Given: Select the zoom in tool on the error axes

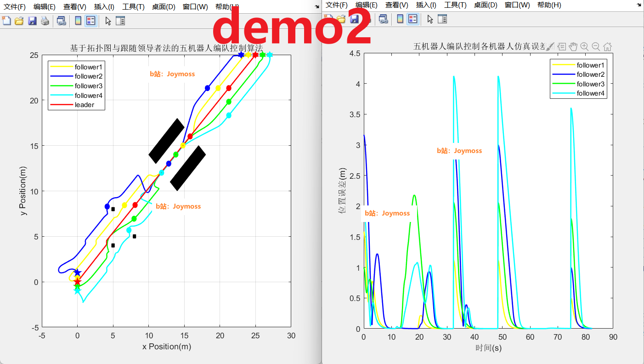Looking at the screenshot, I should click(x=584, y=46).
